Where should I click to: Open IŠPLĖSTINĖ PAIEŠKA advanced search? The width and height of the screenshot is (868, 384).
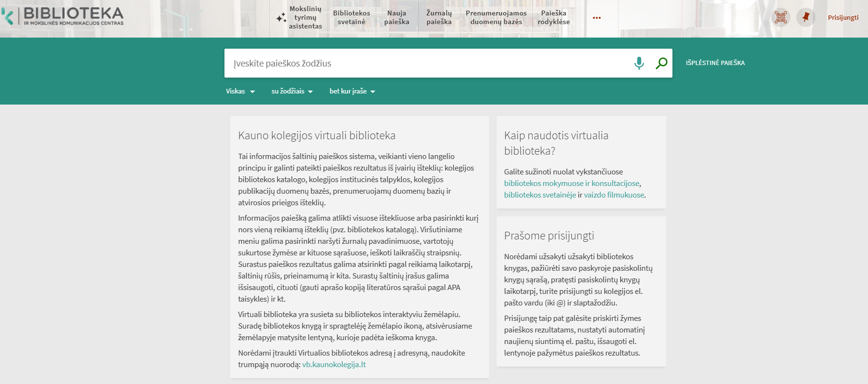715,63
